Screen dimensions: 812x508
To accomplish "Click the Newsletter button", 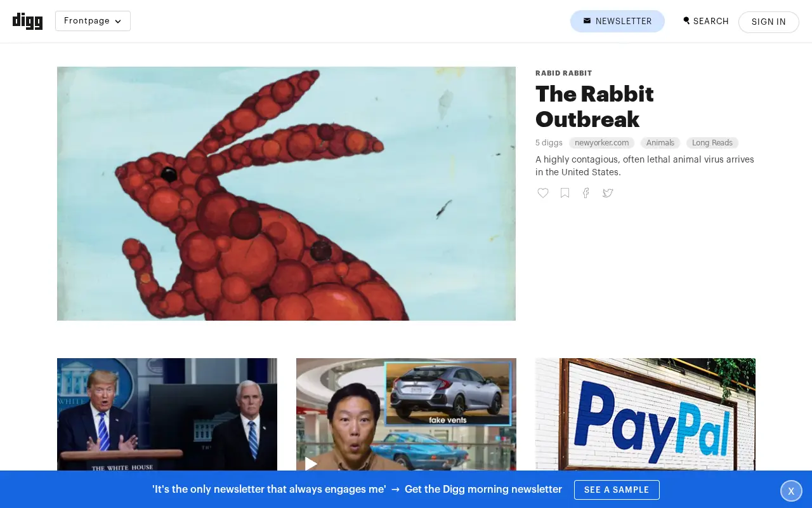I will tap(617, 21).
